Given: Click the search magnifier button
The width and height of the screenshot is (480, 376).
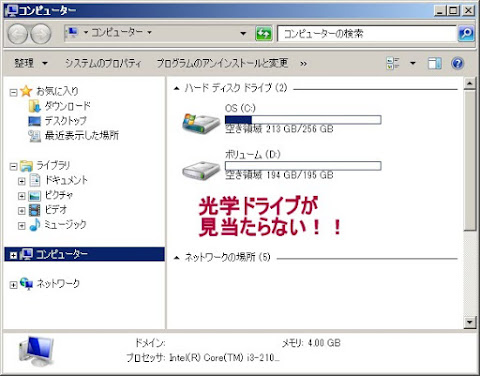Looking at the screenshot, I should (x=466, y=33).
